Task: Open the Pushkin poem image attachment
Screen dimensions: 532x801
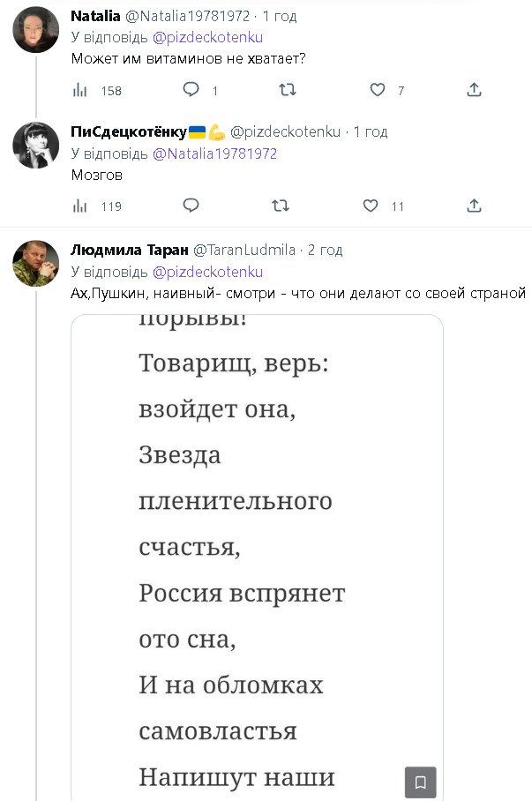Action: (x=256, y=547)
